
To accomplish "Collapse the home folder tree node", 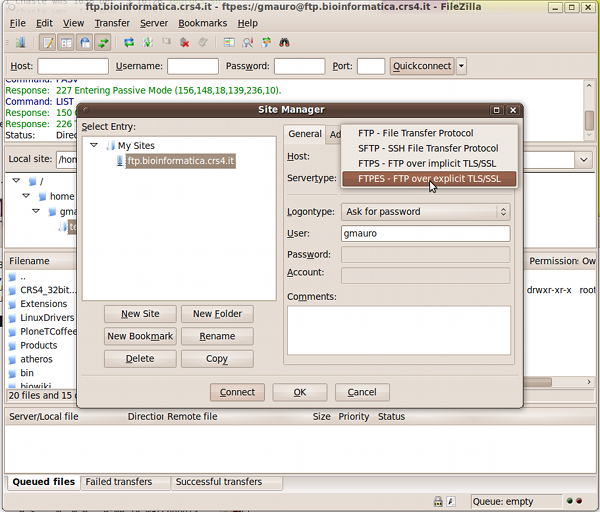I will click(26, 196).
